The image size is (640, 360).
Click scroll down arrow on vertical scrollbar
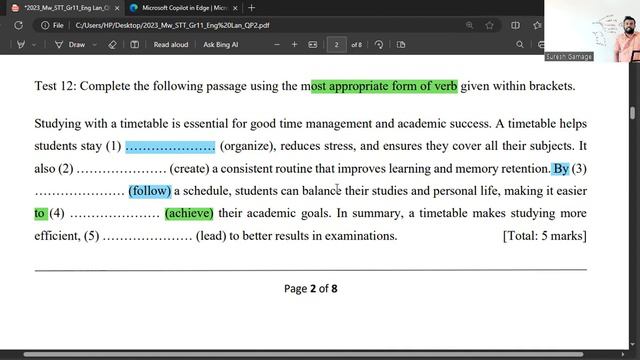[632, 344]
